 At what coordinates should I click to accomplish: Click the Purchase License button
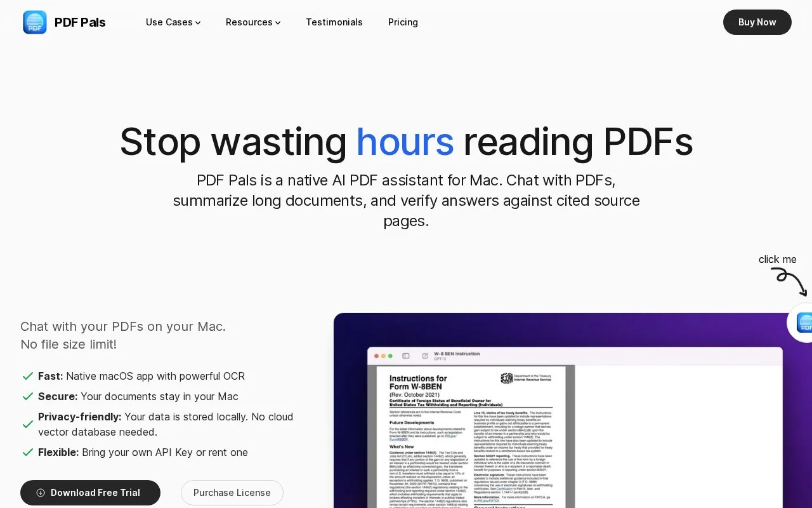232,493
